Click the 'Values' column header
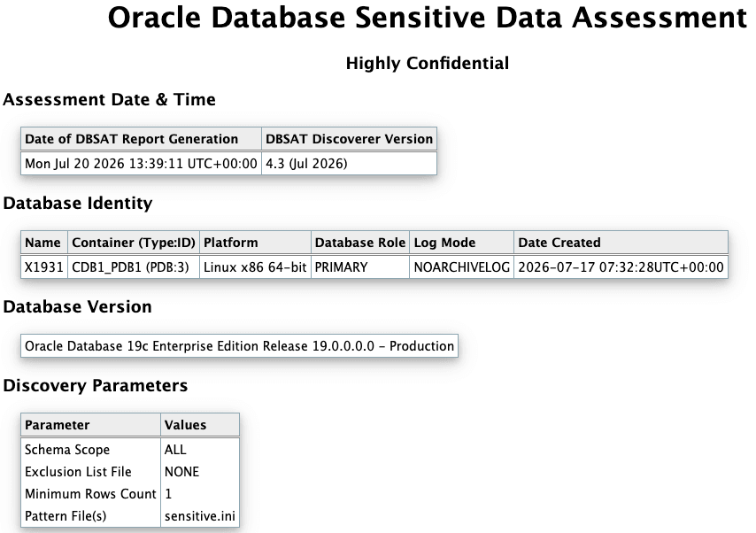 [199, 425]
